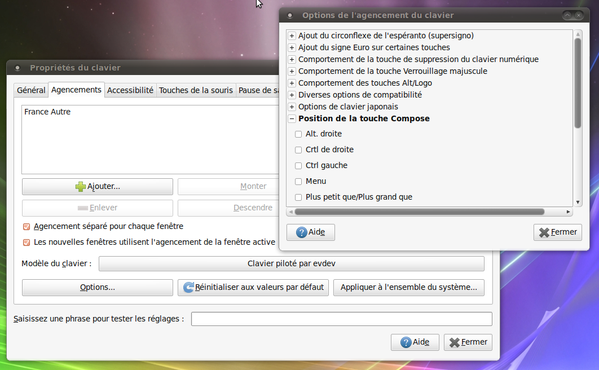
Task: Click the test phrase input field
Action: (342, 319)
